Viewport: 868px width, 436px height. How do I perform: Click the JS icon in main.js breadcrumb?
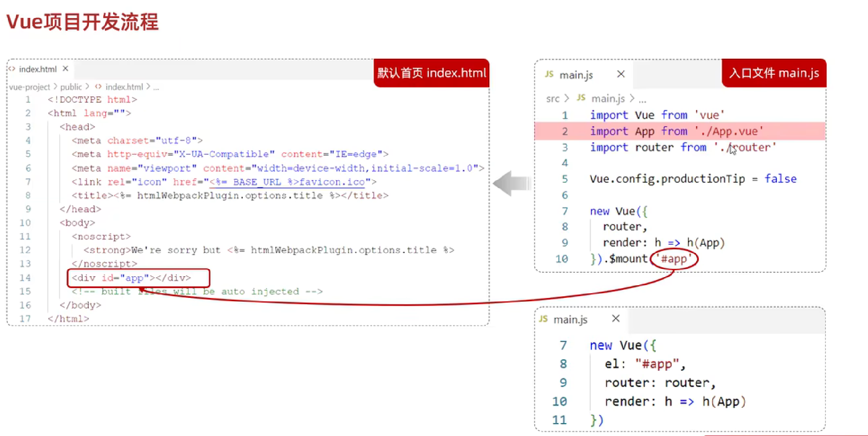click(581, 98)
